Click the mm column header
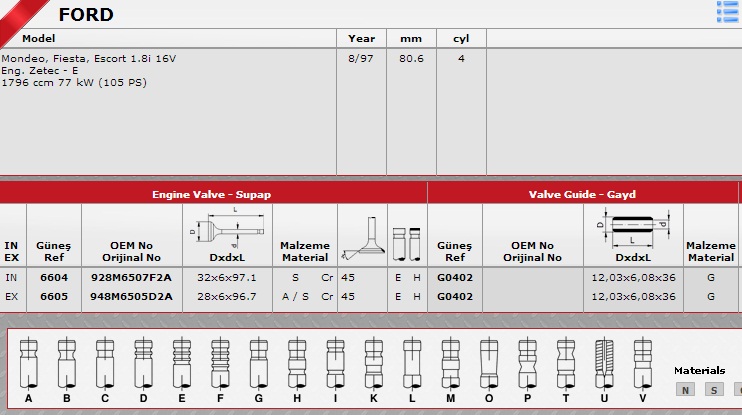The image size is (742, 415). (x=411, y=39)
